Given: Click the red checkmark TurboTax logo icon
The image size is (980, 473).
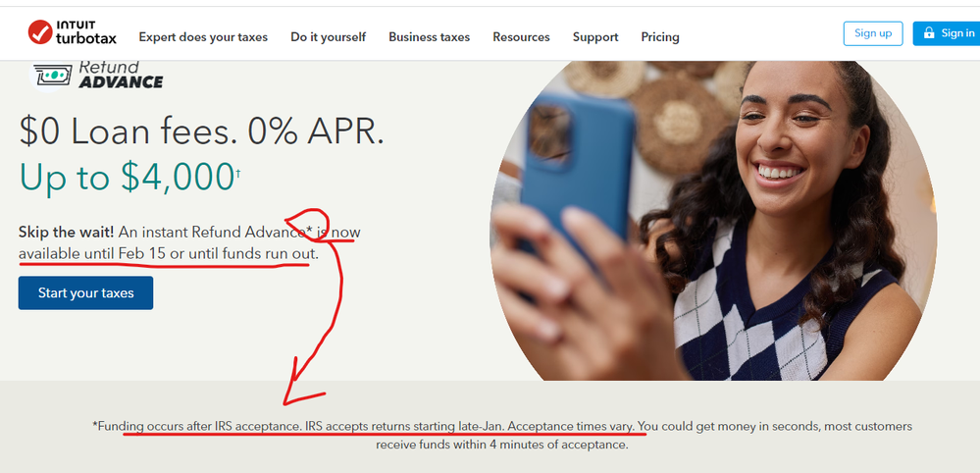Looking at the screenshot, I should tap(40, 31).
